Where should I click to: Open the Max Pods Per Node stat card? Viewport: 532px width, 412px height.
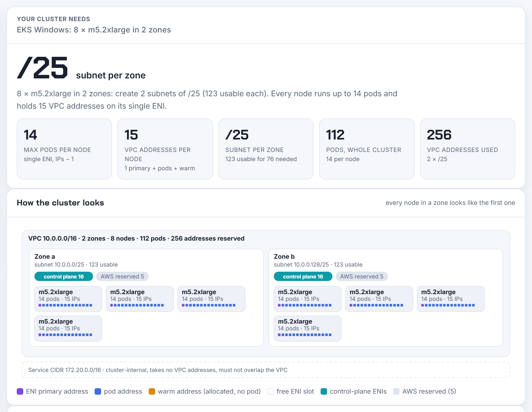[x=64, y=149]
